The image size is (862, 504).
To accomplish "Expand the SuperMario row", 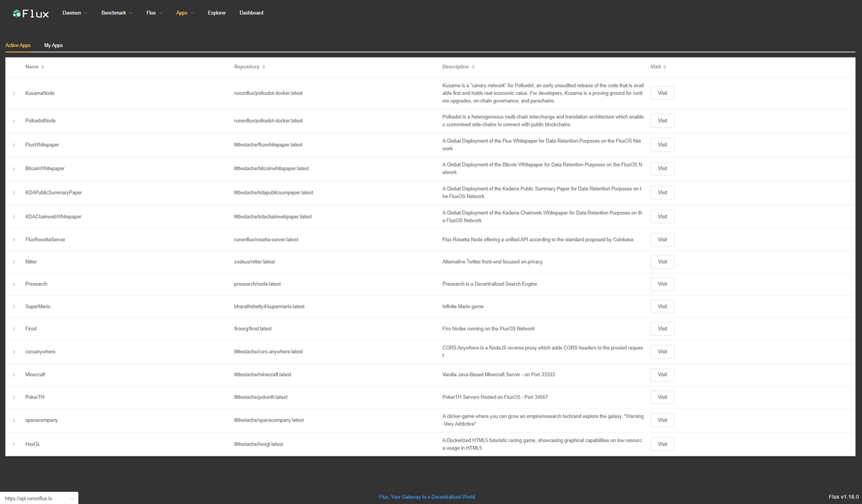I will (14, 307).
